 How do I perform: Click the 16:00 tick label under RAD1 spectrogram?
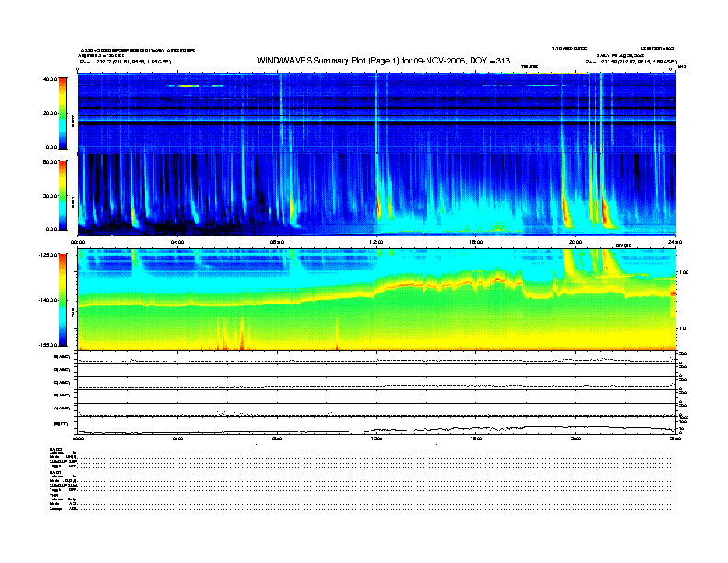click(x=476, y=242)
